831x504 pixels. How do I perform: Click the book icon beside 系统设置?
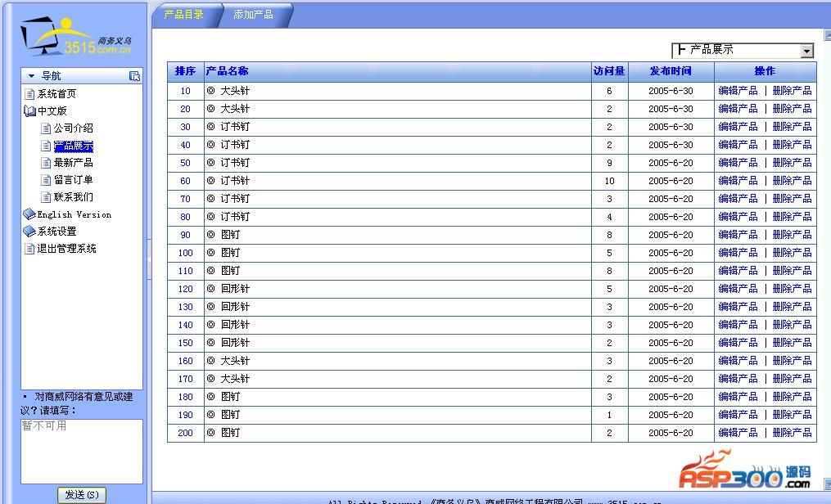29,232
